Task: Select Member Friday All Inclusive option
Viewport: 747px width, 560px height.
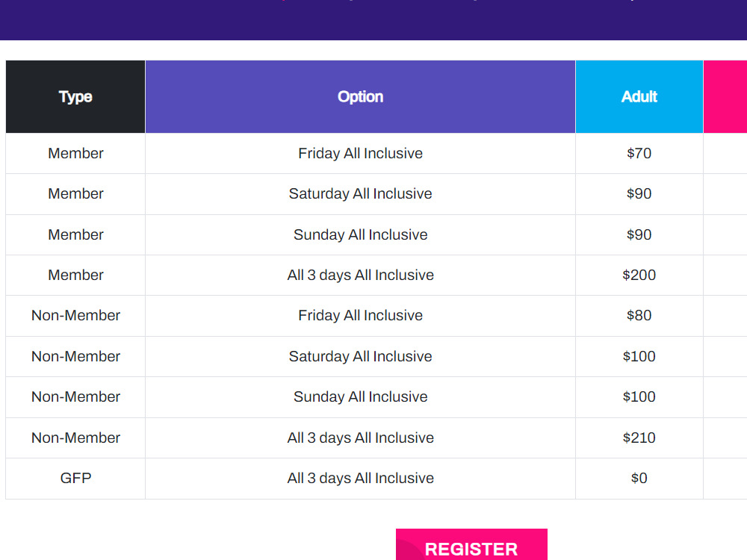Action: pos(360,153)
